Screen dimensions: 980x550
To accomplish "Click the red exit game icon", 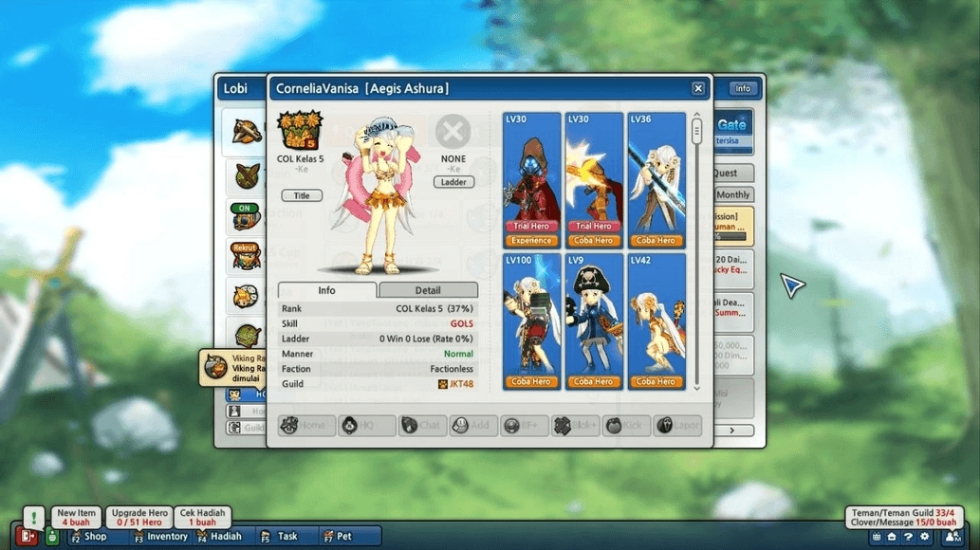I will point(26,537).
